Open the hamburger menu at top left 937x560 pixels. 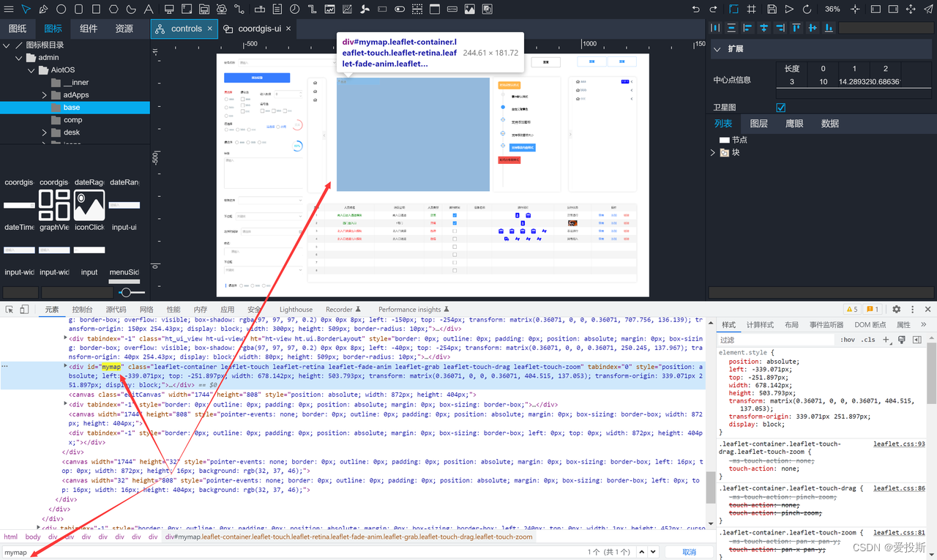(9, 10)
